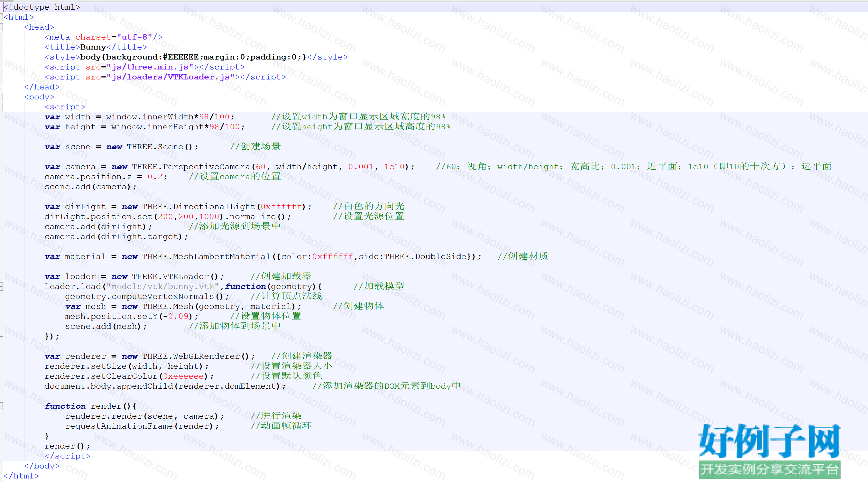Click the 创建物体 comment
The image size is (868, 482).
358,306
